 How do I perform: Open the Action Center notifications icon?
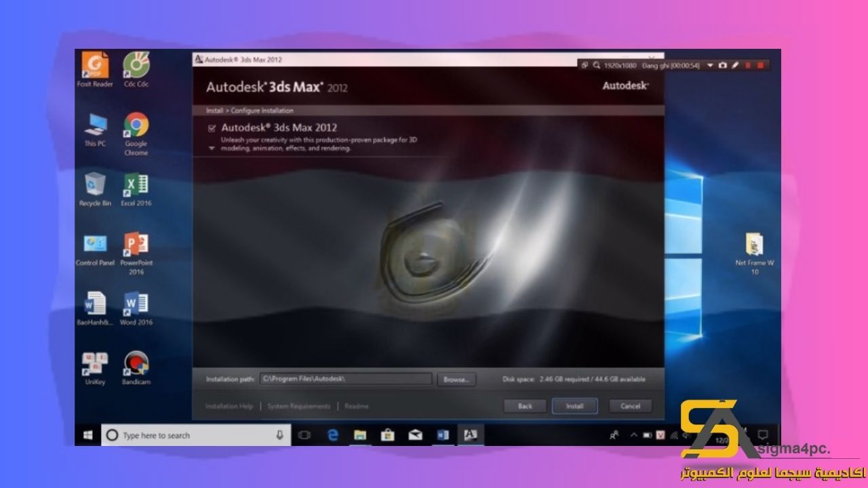click(x=762, y=435)
